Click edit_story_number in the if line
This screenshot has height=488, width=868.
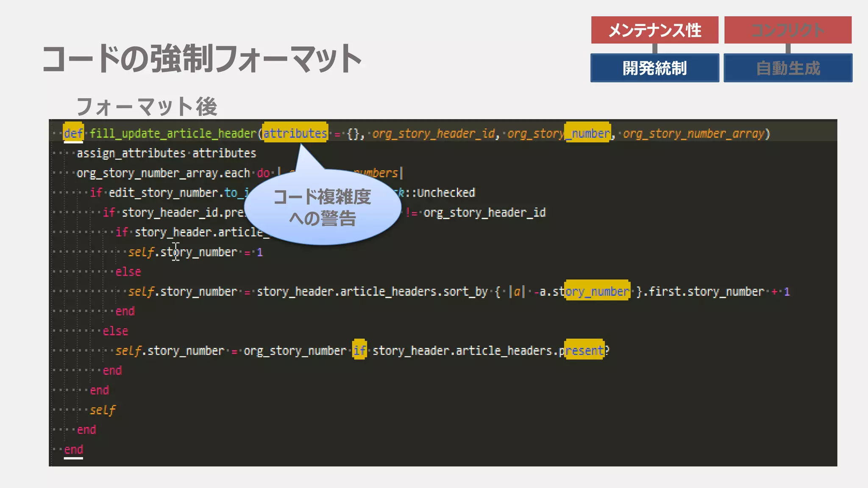tap(163, 193)
